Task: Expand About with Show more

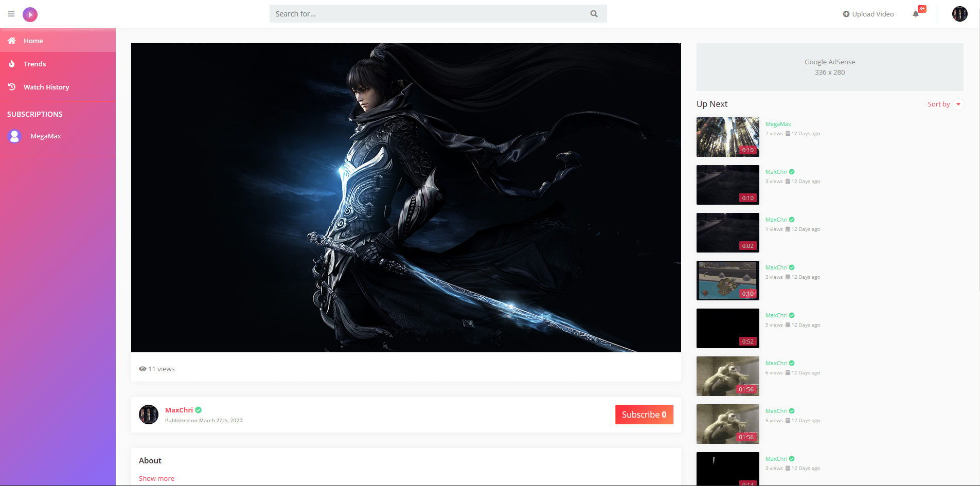Action: pos(156,478)
